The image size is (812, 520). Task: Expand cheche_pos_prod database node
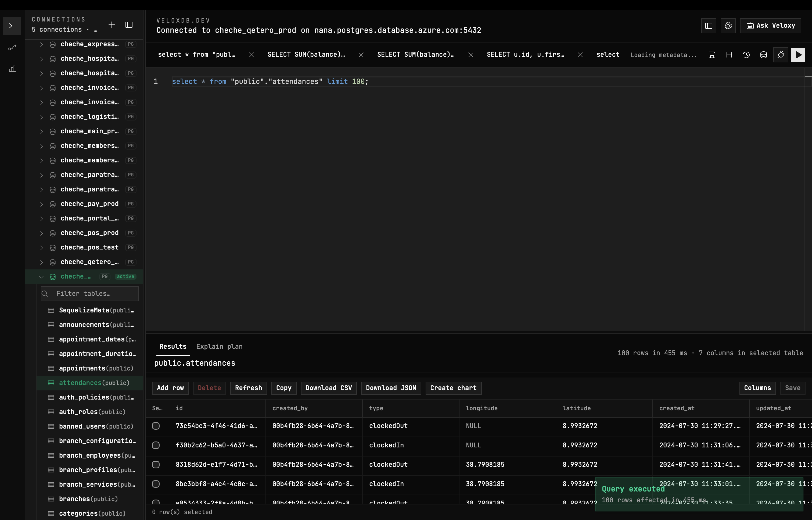pos(41,233)
